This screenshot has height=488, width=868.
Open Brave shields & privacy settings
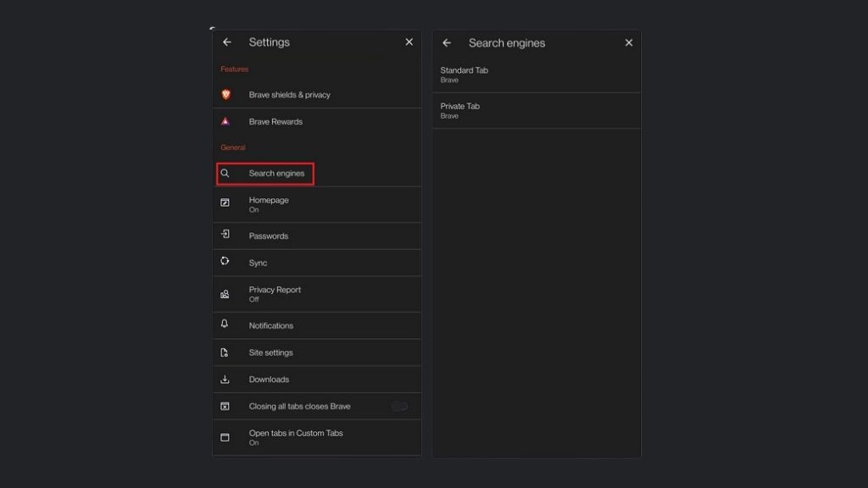[x=317, y=95]
